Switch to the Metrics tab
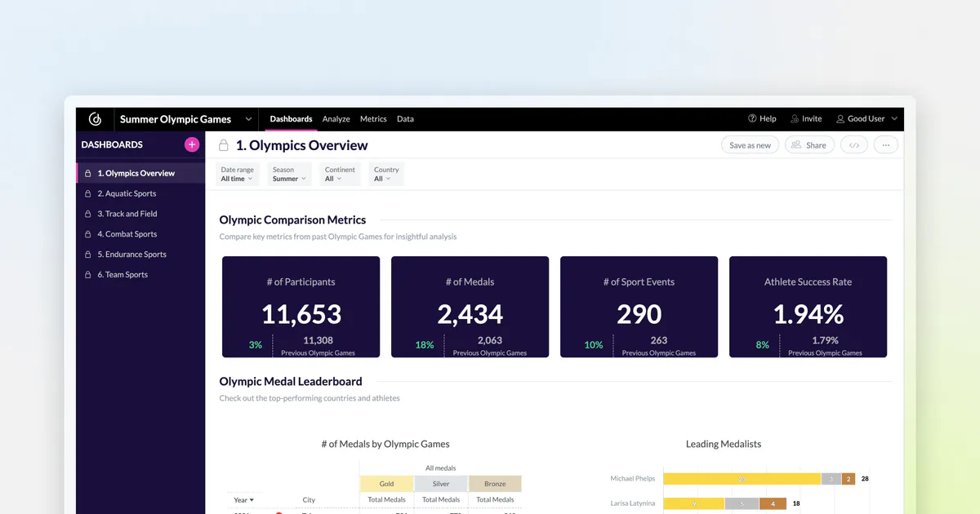 click(x=373, y=119)
